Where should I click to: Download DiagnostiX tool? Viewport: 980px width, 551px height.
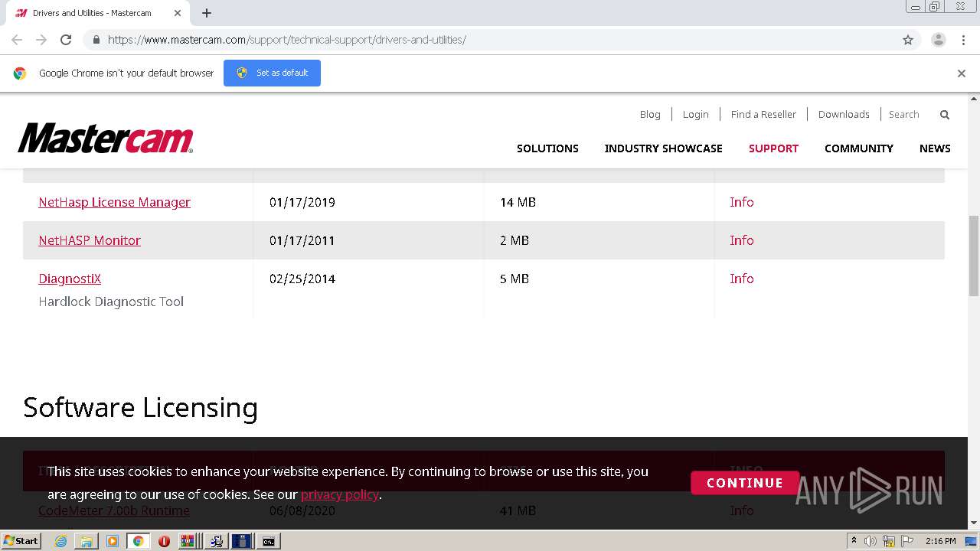(x=70, y=279)
